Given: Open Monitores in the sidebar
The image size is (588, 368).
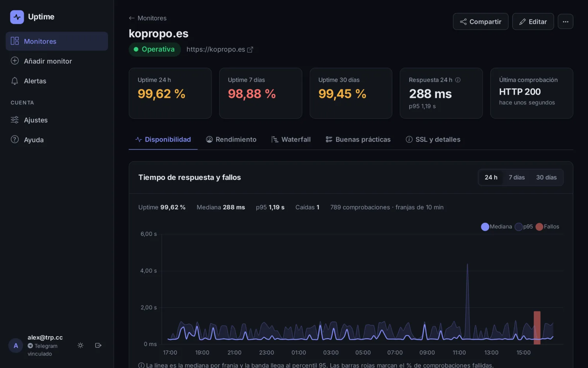Looking at the screenshot, I should (x=57, y=41).
